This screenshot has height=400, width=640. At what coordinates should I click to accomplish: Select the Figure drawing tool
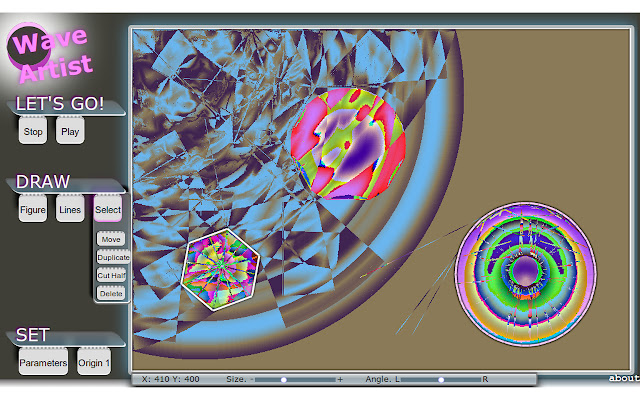33,209
